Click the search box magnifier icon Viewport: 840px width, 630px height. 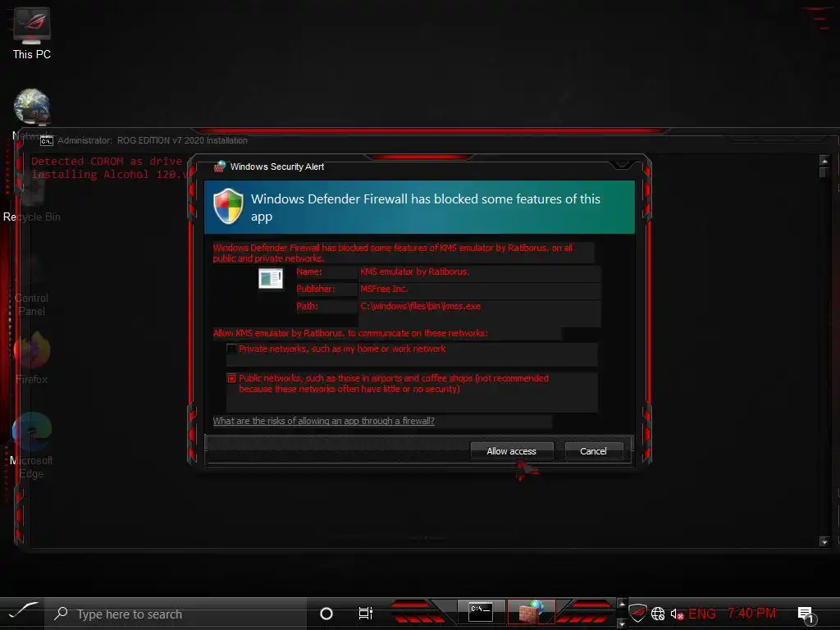click(x=61, y=614)
